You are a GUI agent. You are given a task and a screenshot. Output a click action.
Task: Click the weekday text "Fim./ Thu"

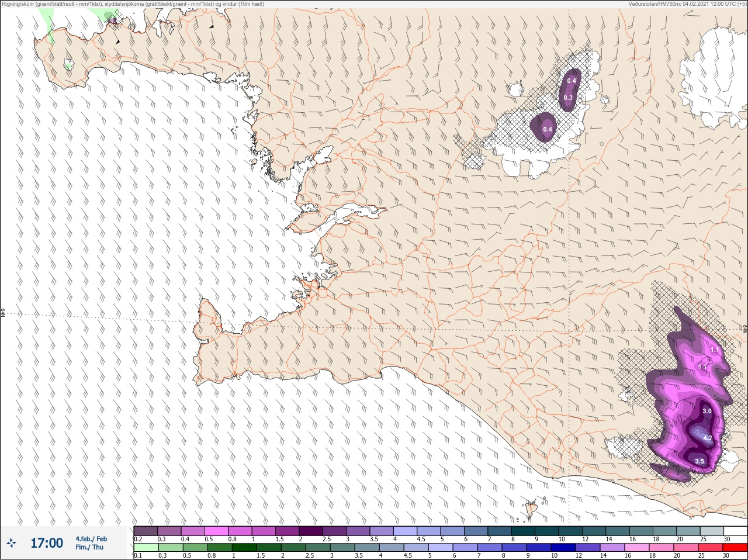coord(89,547)
